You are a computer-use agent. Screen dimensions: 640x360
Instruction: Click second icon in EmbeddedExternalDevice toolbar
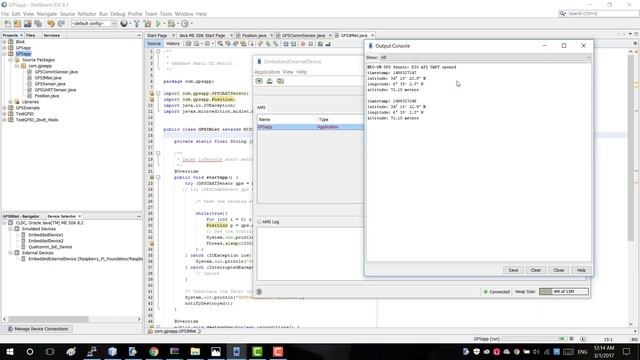[x=270, y=81]
